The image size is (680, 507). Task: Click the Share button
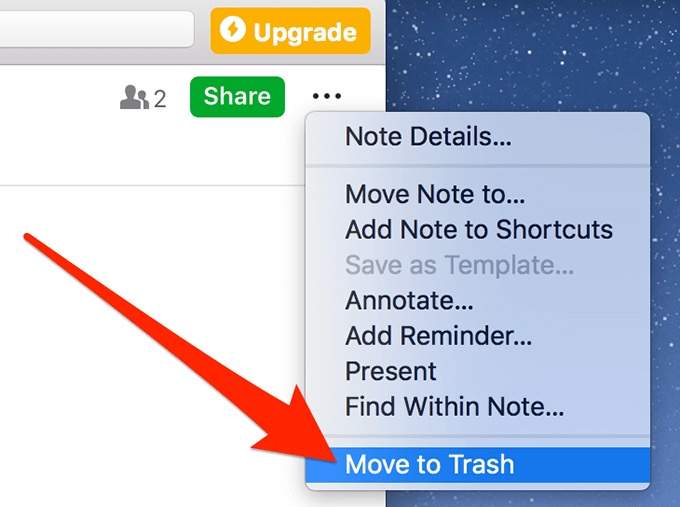(x=237, y=96)
